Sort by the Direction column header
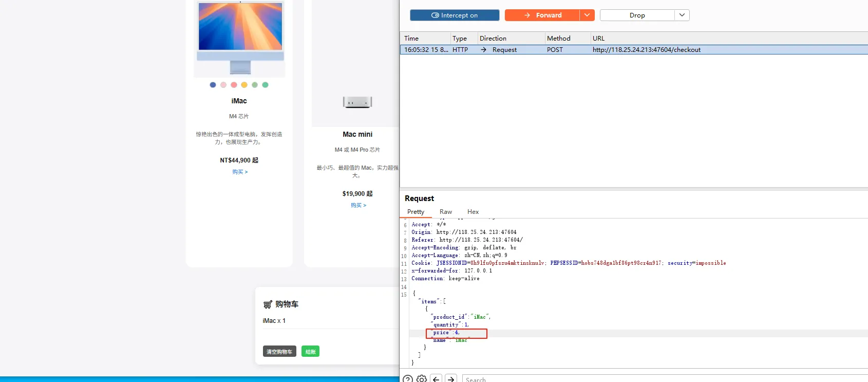This screenshot has width=868, height=382. [x=493, y=39]
